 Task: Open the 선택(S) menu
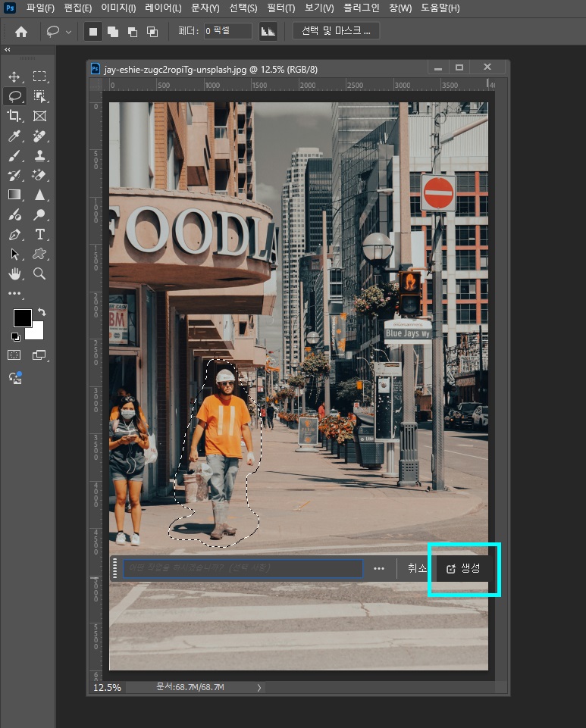243,8
